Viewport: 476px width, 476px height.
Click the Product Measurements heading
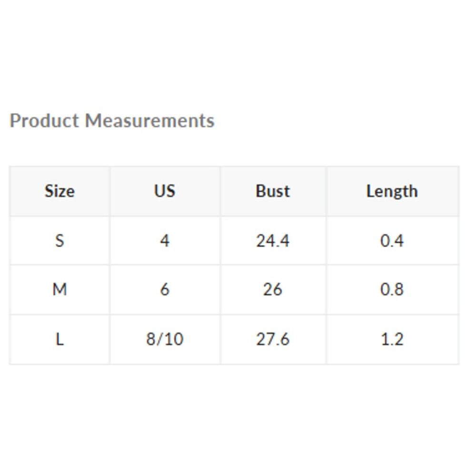112,121
